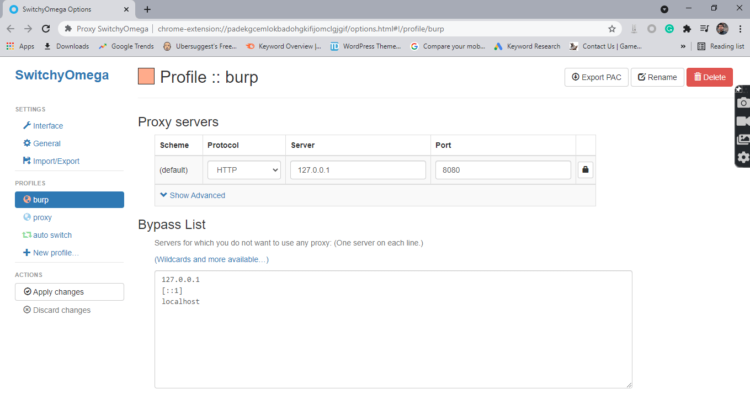
Task: Go forward in browser history
Action: 28,29
